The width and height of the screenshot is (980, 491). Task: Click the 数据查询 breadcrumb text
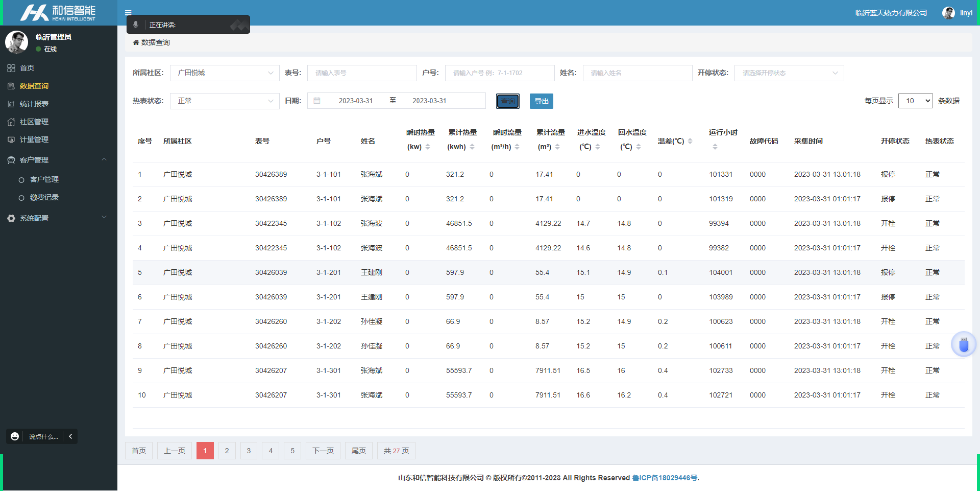tap(156, 42)
